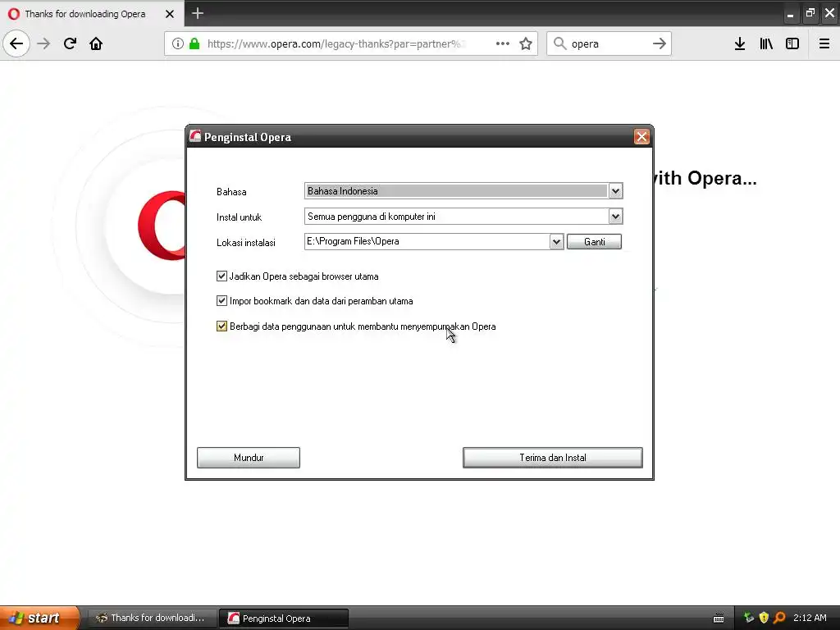Open the library bookshelf icon
840x630 pixels.
pos(766,43)
